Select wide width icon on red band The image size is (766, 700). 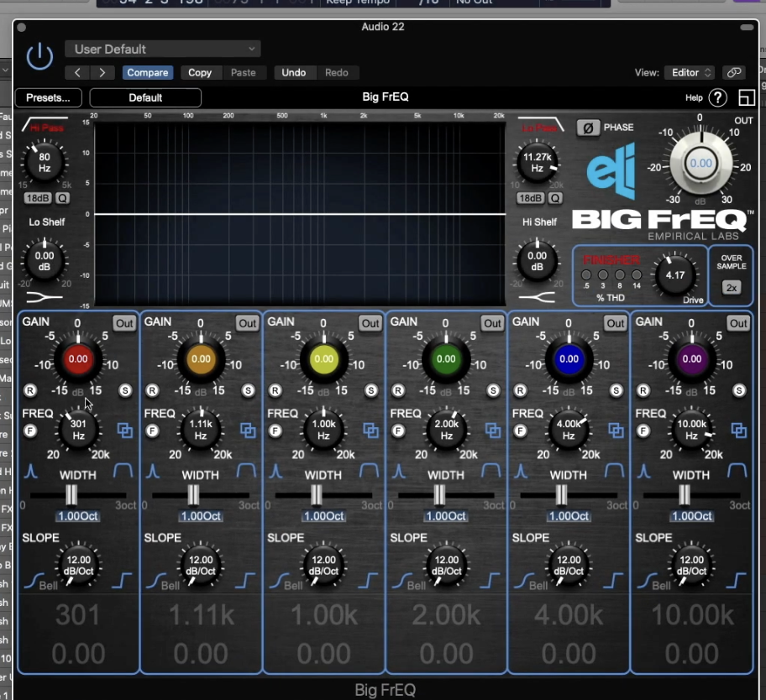click(123, 471)
